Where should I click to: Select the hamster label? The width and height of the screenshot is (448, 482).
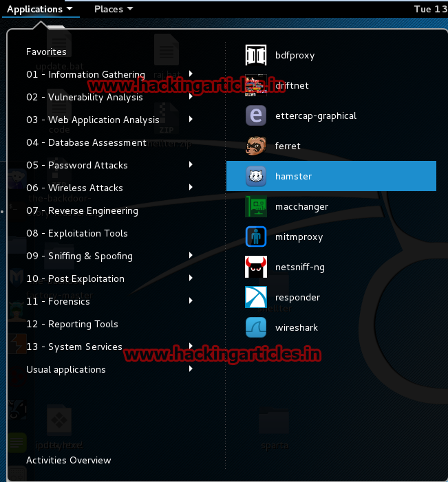click(x=293, y=176)
